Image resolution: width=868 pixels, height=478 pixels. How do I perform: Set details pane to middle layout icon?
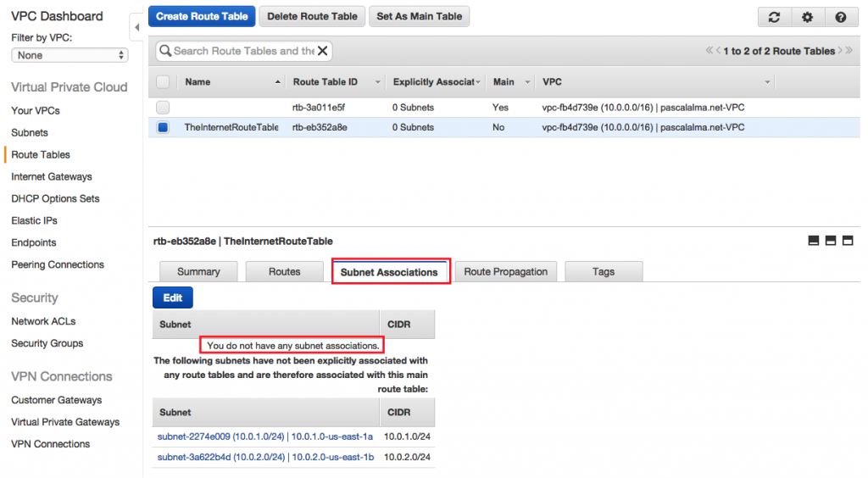click(831, 242)
